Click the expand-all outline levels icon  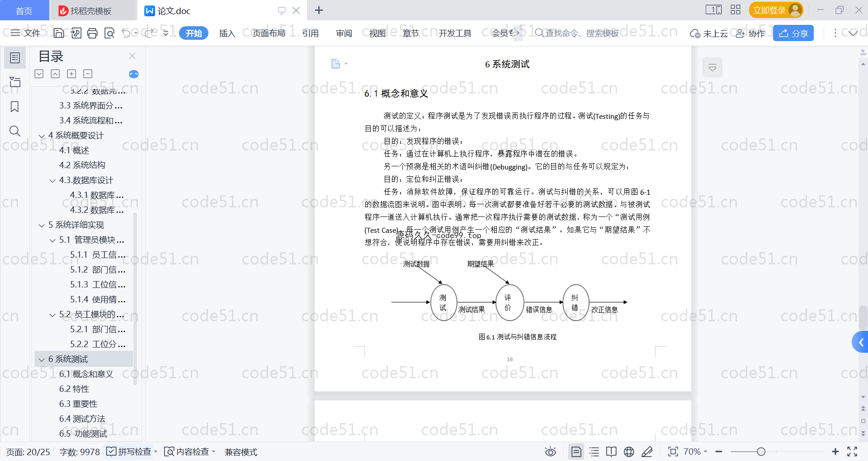(39, 74)
